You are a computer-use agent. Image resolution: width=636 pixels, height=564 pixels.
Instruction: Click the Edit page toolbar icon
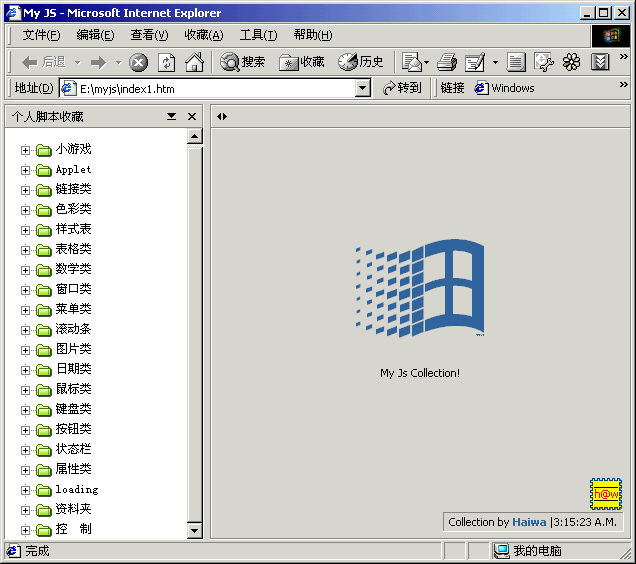475,62
